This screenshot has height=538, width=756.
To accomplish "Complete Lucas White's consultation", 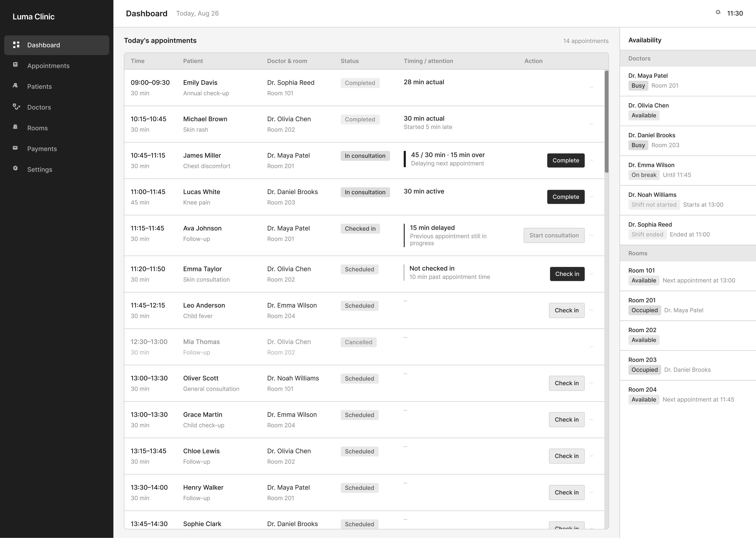I will click(x=566, y=197).
